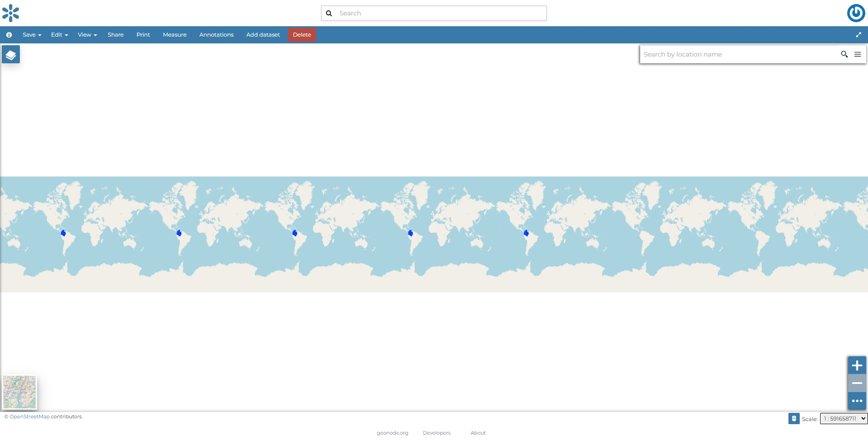This screenshot has height=440, width=868.
Task: Open the View dropdown menu
Action: point(86,34)
